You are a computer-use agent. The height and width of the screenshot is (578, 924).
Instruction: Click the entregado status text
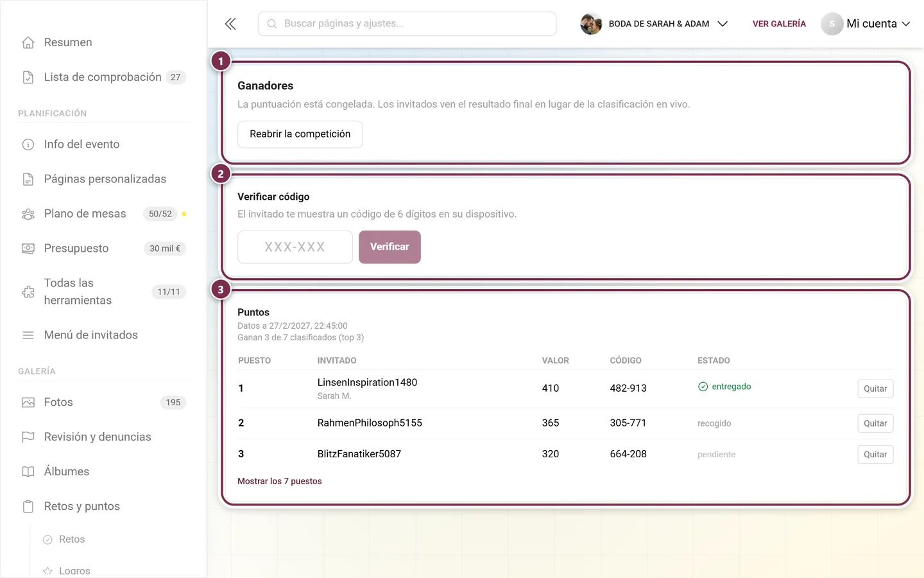(x=731, y=387)
